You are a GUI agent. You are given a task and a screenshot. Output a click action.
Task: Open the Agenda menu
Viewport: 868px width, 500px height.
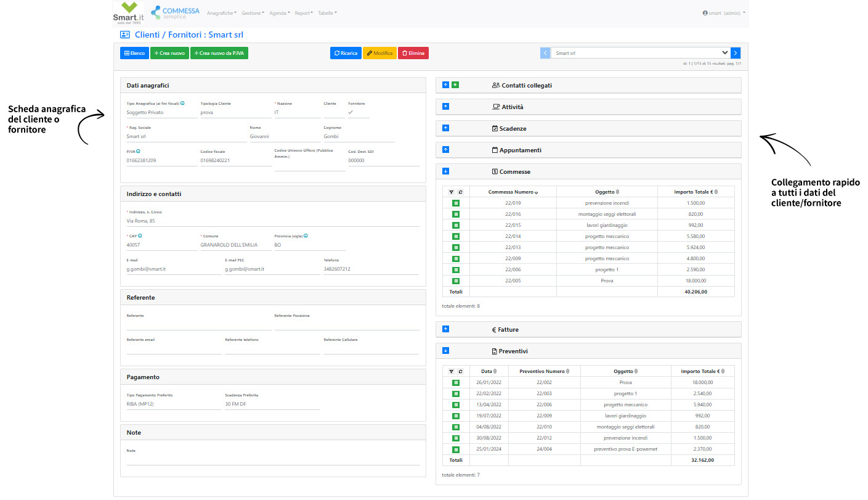(280, 13)
